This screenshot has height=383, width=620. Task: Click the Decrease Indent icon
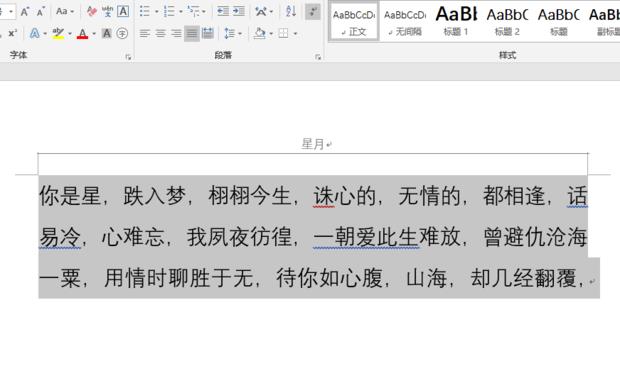223,11
